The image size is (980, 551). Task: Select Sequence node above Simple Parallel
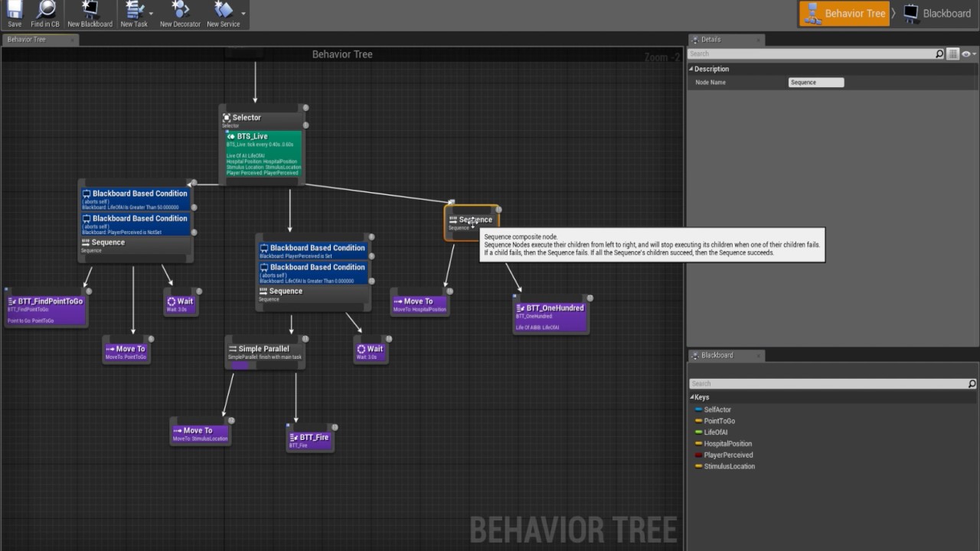point(313,294)
